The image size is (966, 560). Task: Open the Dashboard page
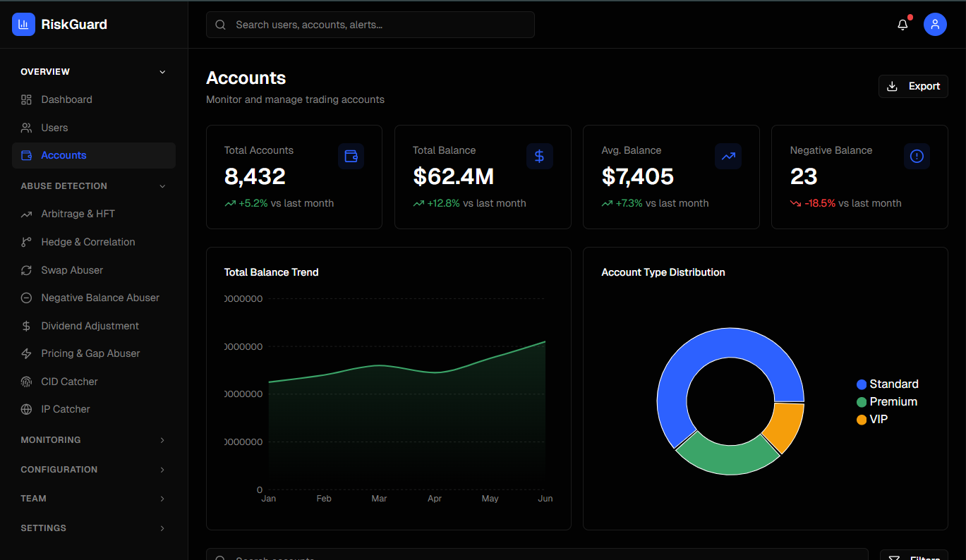pos(94,99)
